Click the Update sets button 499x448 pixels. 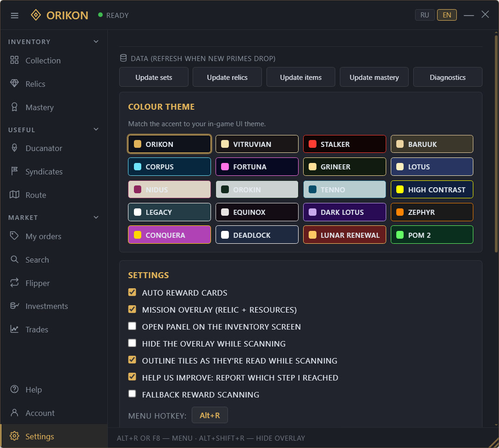point(154,77)
